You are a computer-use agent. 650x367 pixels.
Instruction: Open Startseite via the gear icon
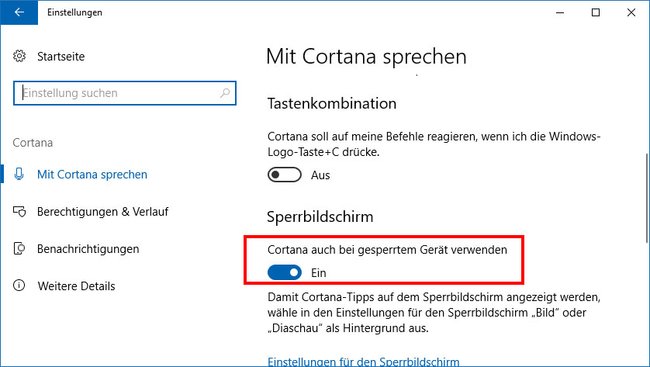tap(19, 56)
